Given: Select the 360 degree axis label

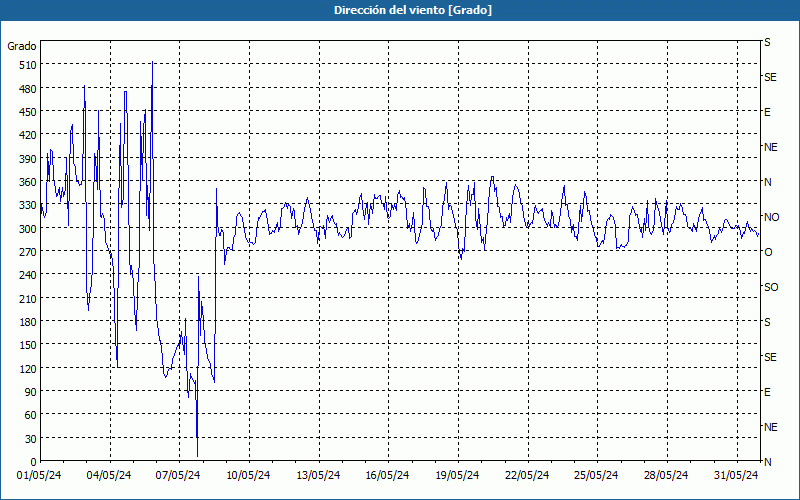Looking at the screenshot, I should [x=28, y=182].
